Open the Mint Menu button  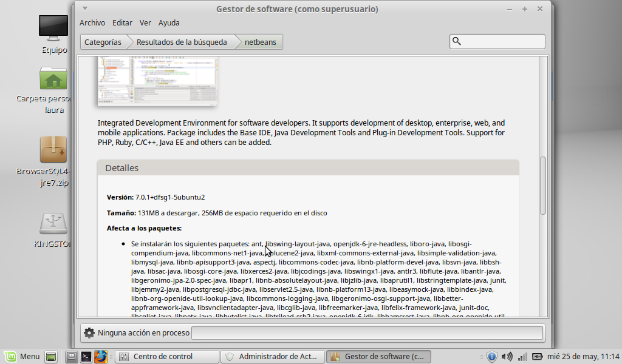[22, 357]
